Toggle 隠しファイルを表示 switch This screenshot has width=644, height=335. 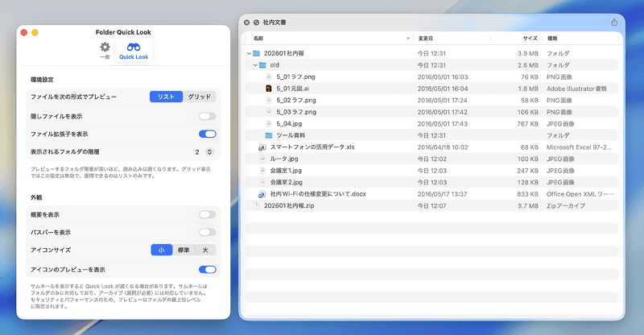coord(208,116)
